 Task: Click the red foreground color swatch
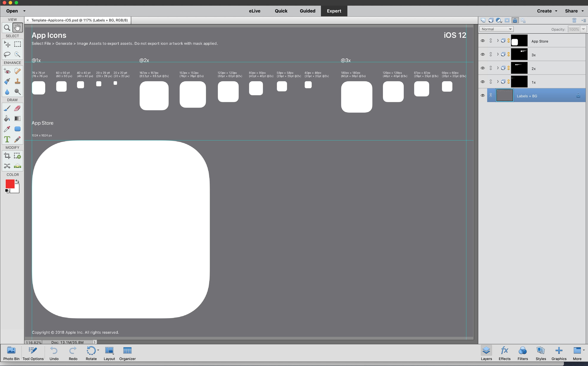[x=10, y=184]
